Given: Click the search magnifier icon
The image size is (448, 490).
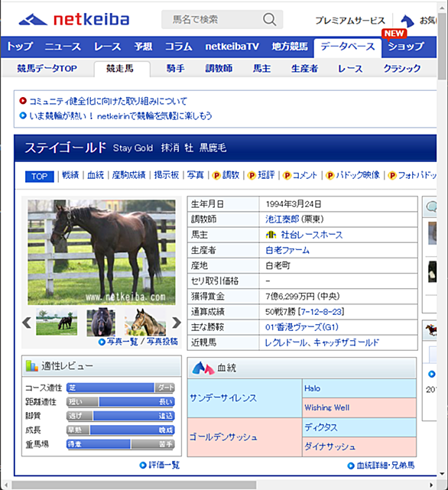Looking at the screenshot, I should tap(269, 19).
